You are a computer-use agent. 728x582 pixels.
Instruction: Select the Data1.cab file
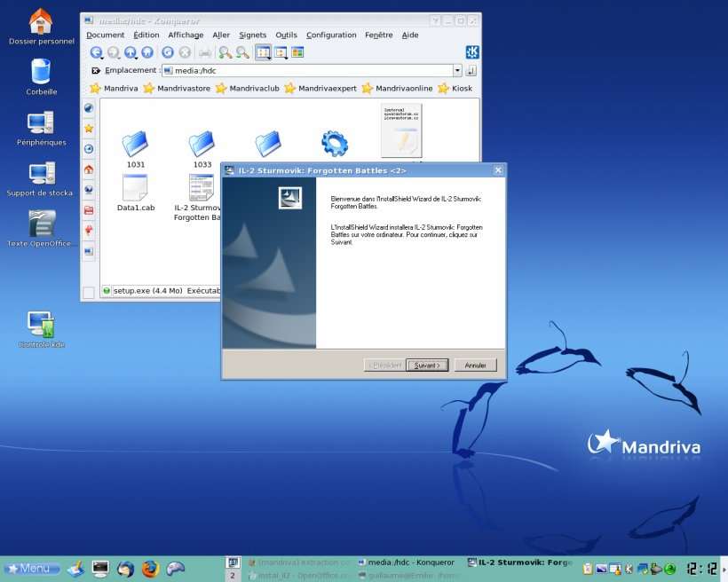tap(136, 193)
